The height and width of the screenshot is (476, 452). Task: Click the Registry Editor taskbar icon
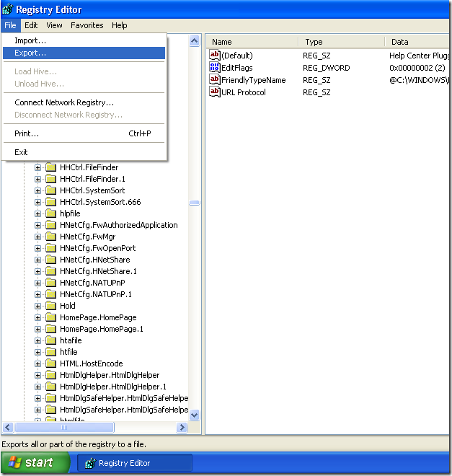coord(90,463)
